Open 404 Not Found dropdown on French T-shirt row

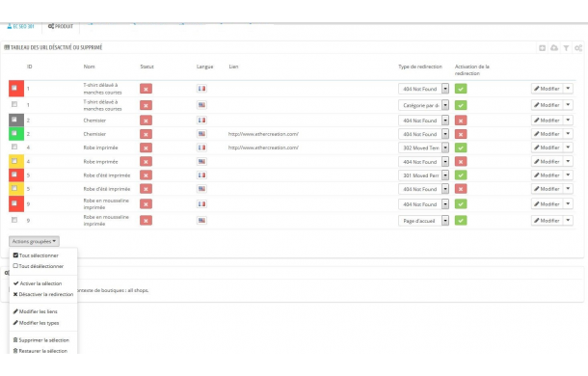pyautogui.click(x=423, y=89)
